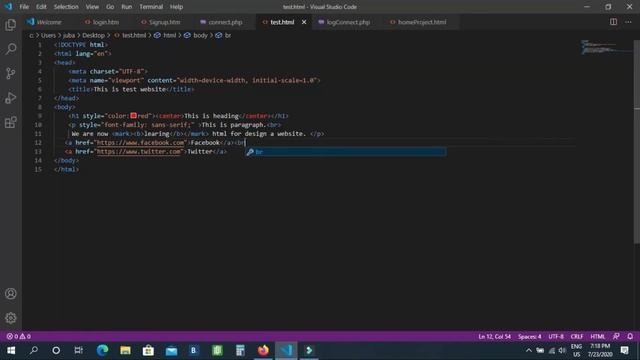The image size is (640, 360).
Task: Click the feedback icon in status bar
Action: pos(616,336)
